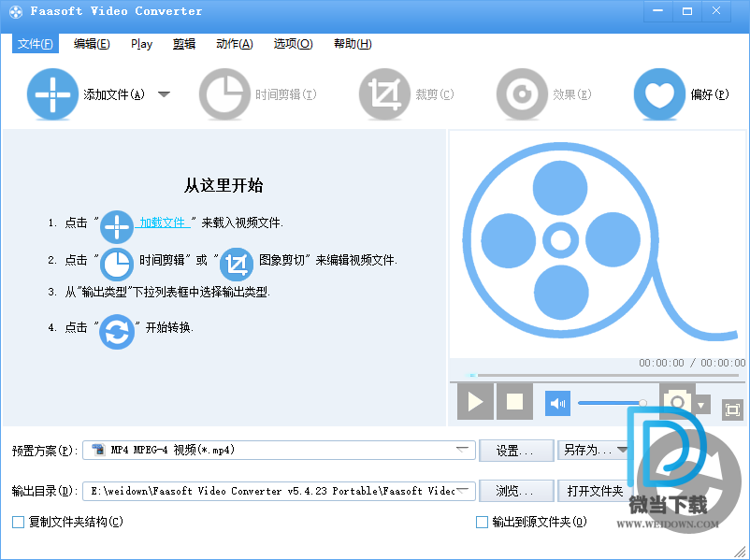Open the 文件(F) menu
The height and width of the screenshot is (560, 750).
36,44
